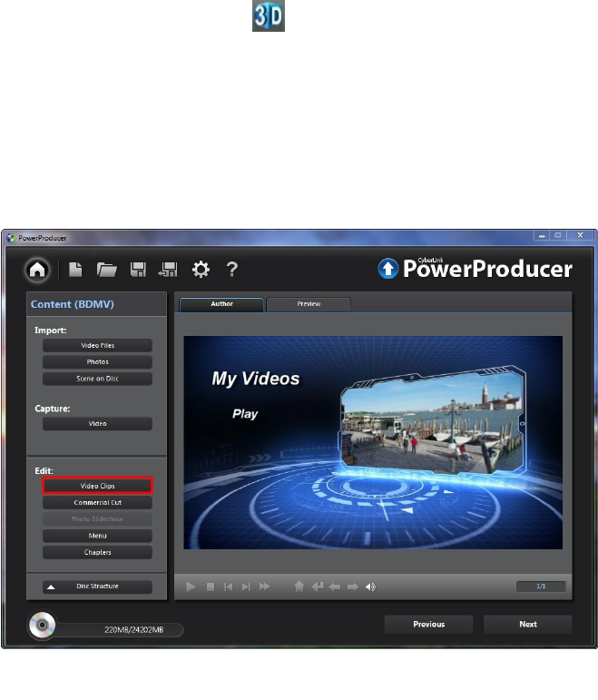Click the Play menu text
598x700 pixels.
245,414
